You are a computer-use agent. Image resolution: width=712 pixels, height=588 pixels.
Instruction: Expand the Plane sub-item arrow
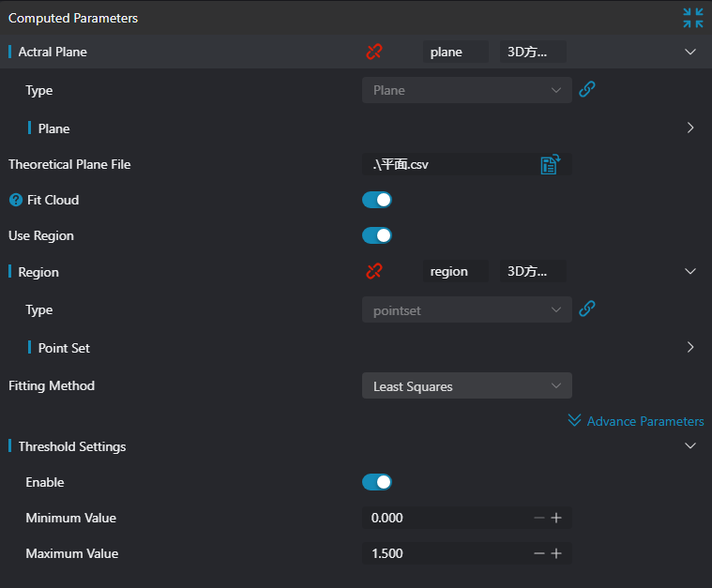pos(690,128)
